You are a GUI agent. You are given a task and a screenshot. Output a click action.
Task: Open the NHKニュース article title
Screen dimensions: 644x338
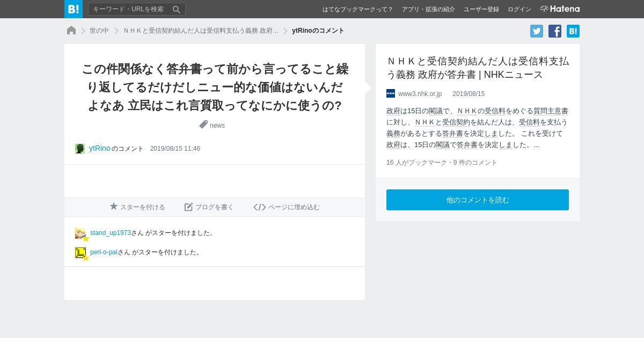[478, 68]
